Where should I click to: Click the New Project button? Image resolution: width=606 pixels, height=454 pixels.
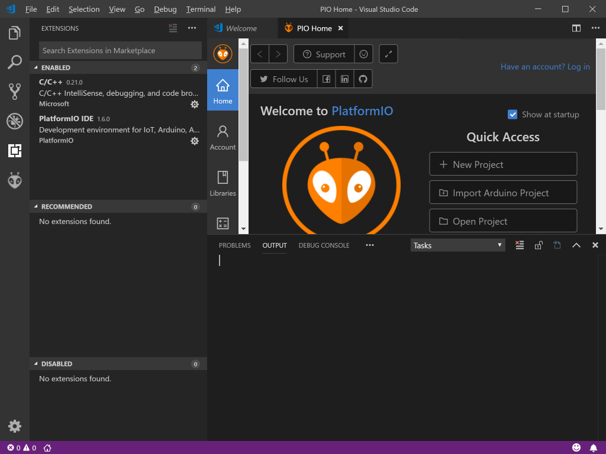(503, 164)
